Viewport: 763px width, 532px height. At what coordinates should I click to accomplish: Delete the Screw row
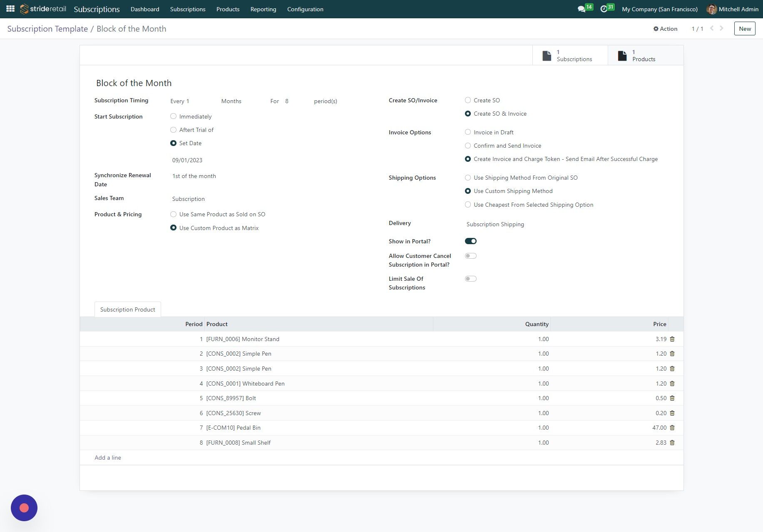(x=672, y=413)
